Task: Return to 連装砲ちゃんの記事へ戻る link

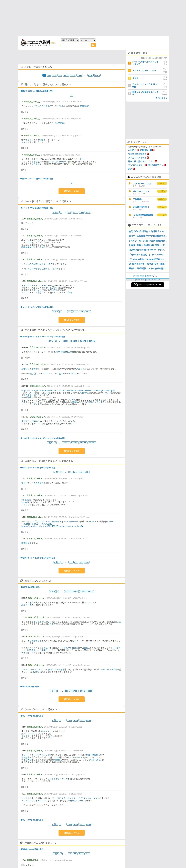Action: (x=32, y=849)
